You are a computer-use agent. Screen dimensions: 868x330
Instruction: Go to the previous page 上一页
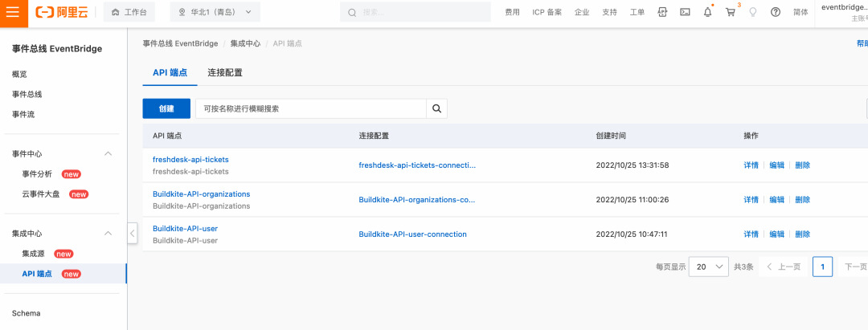coord(784,267)
